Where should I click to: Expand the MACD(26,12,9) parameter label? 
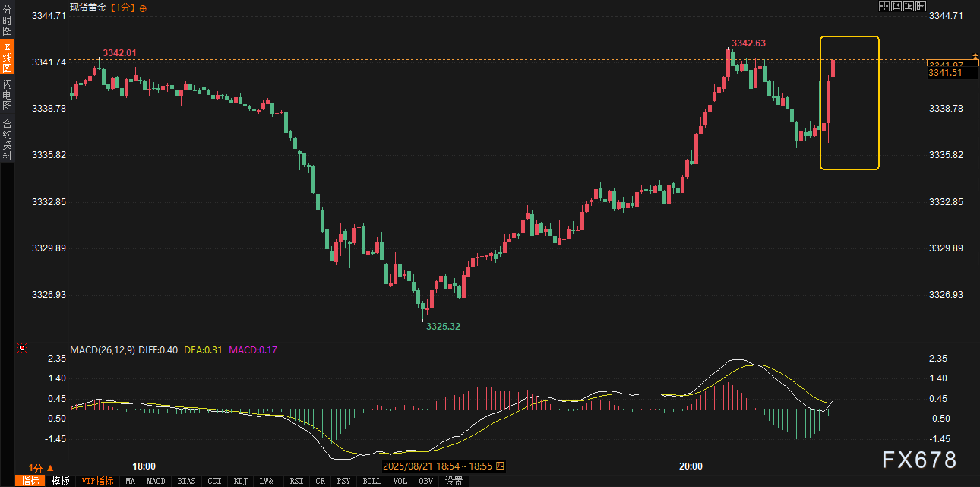click(103, 350)
